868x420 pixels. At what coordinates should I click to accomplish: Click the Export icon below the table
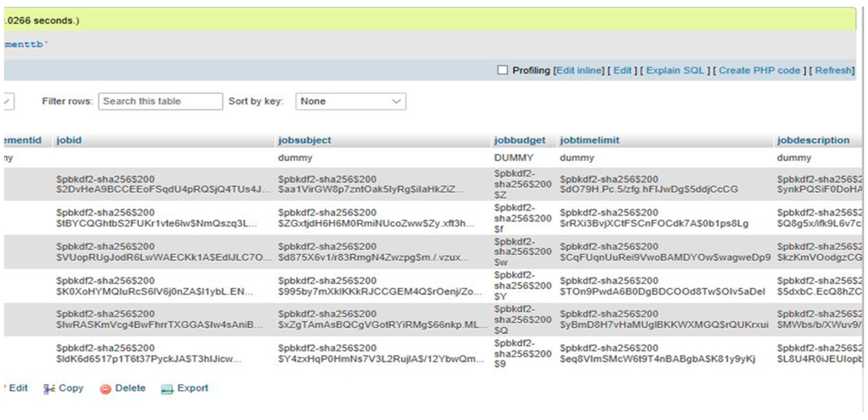point(167,389)
